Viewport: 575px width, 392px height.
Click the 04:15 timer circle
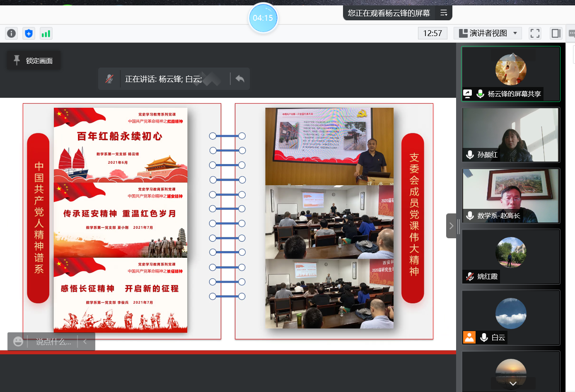pyautogui.click(x=263, y=18)
